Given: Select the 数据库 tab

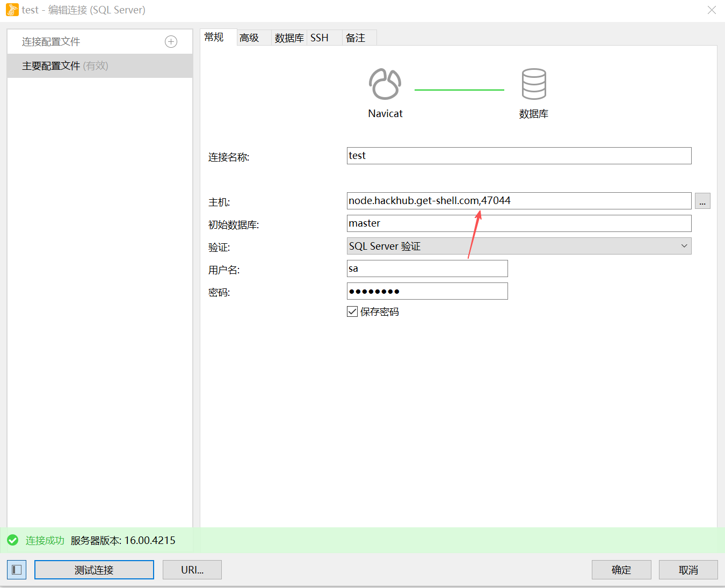Looking at the screenshot, I should click(x=288, y=38).
